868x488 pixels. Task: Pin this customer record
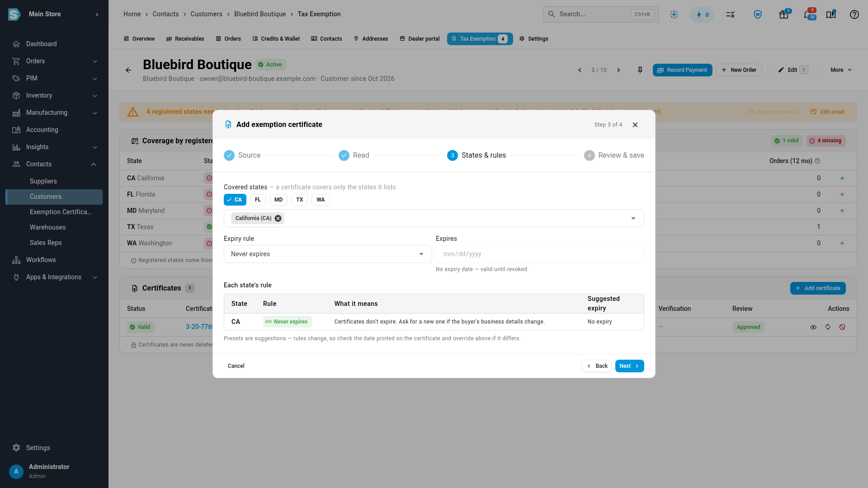640,70
